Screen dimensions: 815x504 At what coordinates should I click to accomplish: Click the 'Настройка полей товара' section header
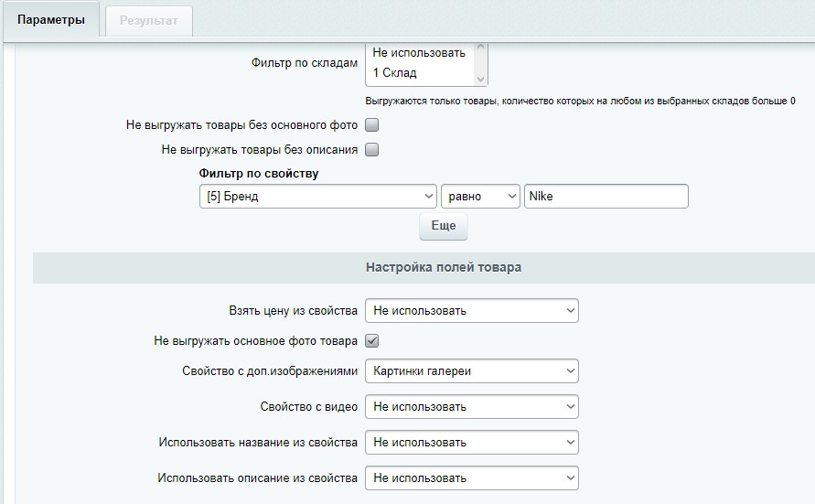click(444, 268)
